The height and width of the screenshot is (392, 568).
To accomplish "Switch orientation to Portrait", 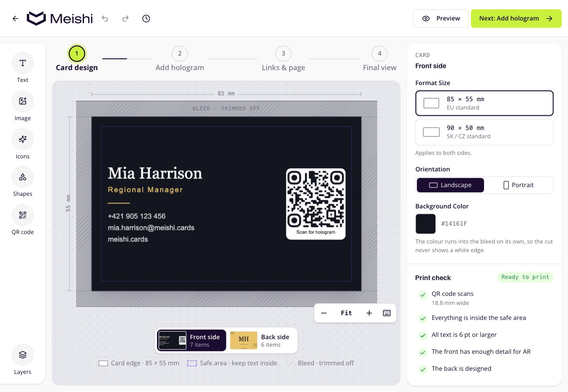I will (519, 185).
